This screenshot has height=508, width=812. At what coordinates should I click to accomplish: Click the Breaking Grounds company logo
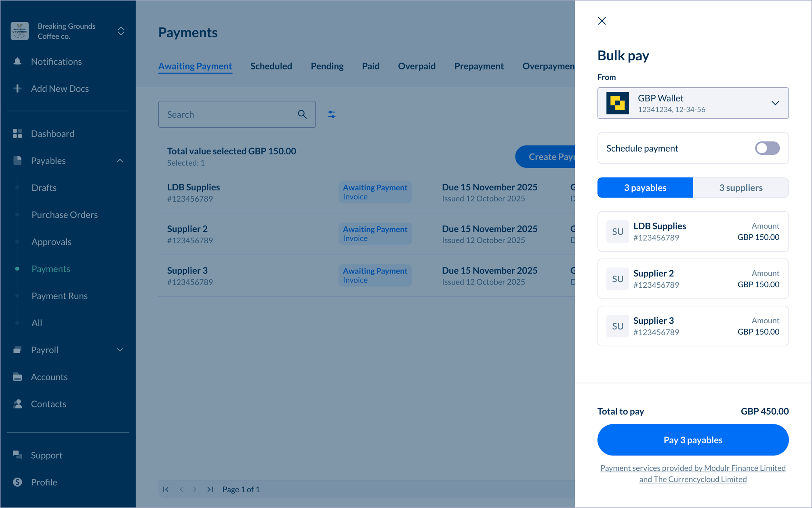click(x=19, y=31)
